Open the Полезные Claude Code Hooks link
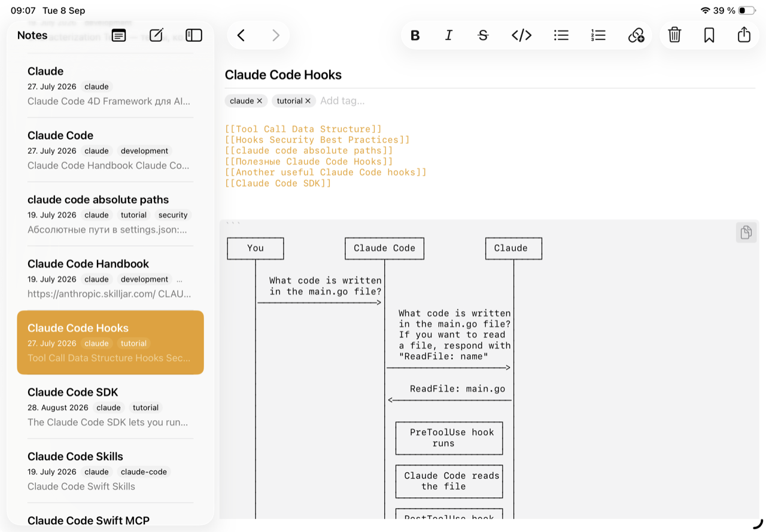 click(309, 162)
